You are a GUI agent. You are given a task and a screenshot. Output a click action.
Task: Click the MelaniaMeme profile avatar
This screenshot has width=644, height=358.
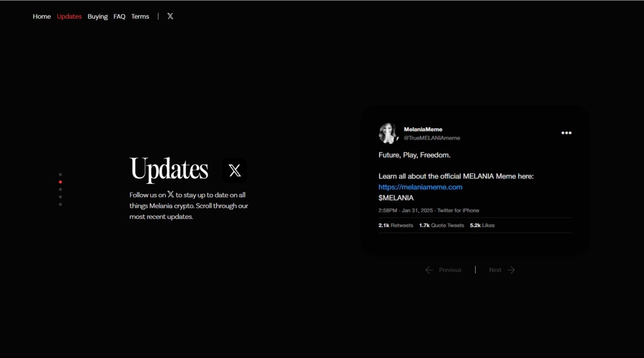pyautogui.click(x=389, y=133)
